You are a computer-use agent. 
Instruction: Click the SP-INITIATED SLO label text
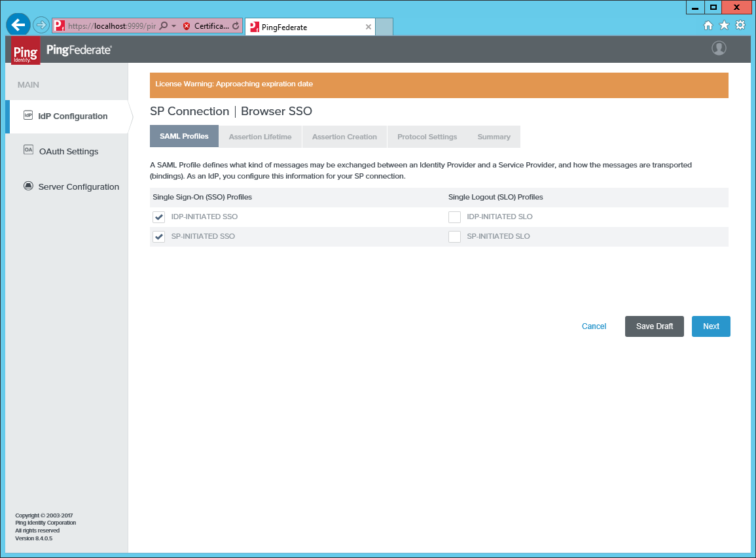click(x=498, y=236)
